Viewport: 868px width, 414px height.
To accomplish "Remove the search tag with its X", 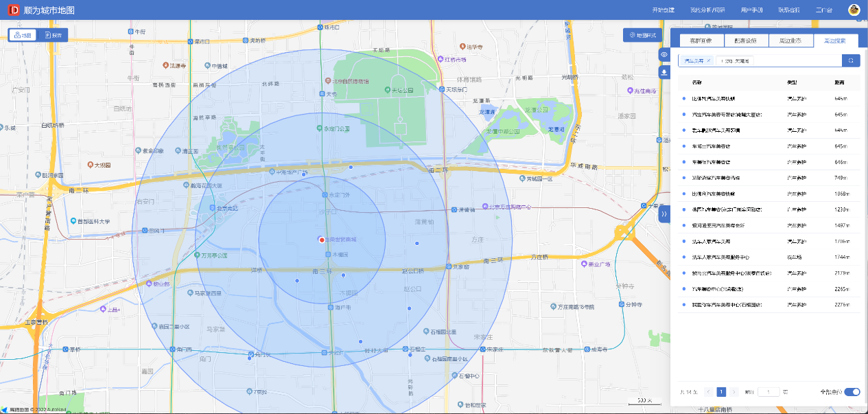I will 709,61.
